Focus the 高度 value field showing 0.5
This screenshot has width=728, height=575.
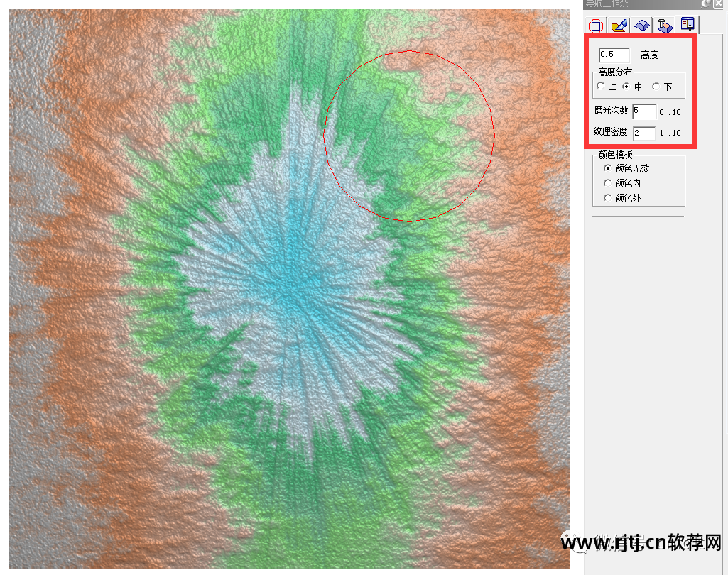(614, 55)
